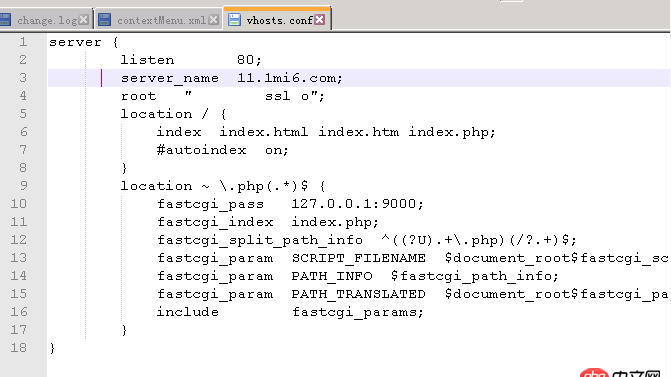Click 'SCRIPT_FILENAME' on line 13
671x377 pixels.
[x=359, y=258]
